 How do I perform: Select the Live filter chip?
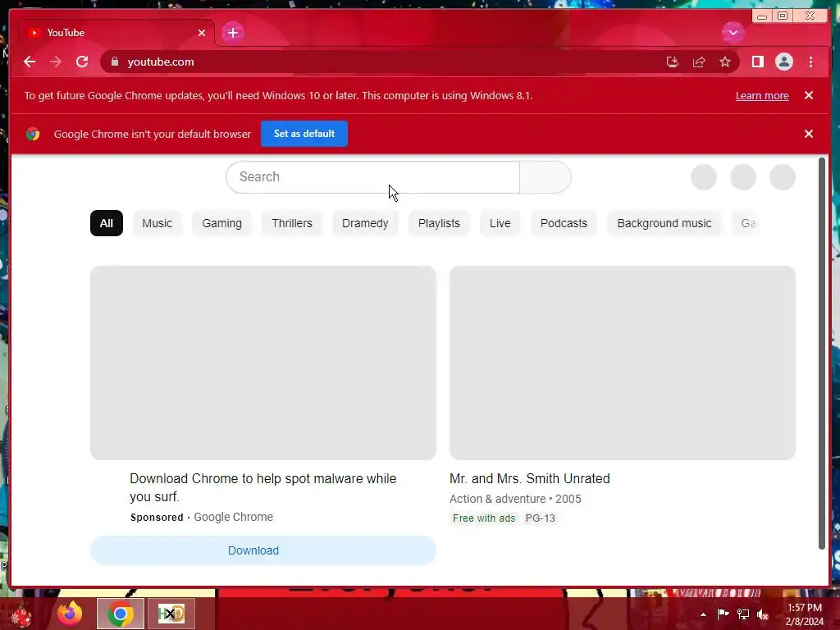point(500,223)
